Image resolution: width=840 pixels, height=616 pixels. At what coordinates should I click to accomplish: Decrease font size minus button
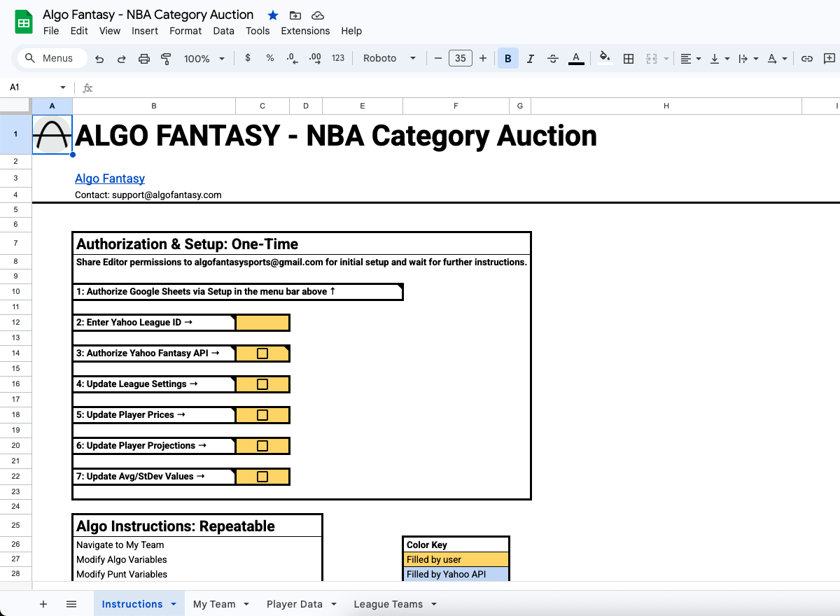(x=438, y=59)
